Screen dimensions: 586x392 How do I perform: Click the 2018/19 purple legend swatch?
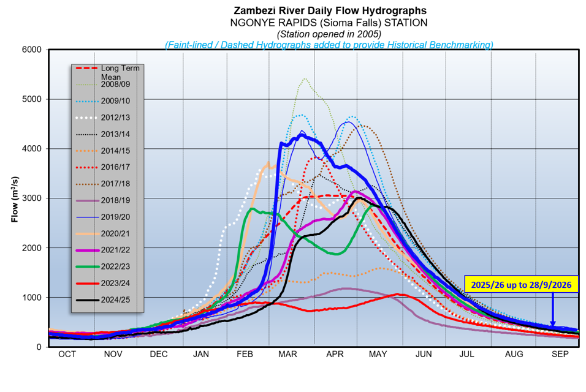point(88,200)
